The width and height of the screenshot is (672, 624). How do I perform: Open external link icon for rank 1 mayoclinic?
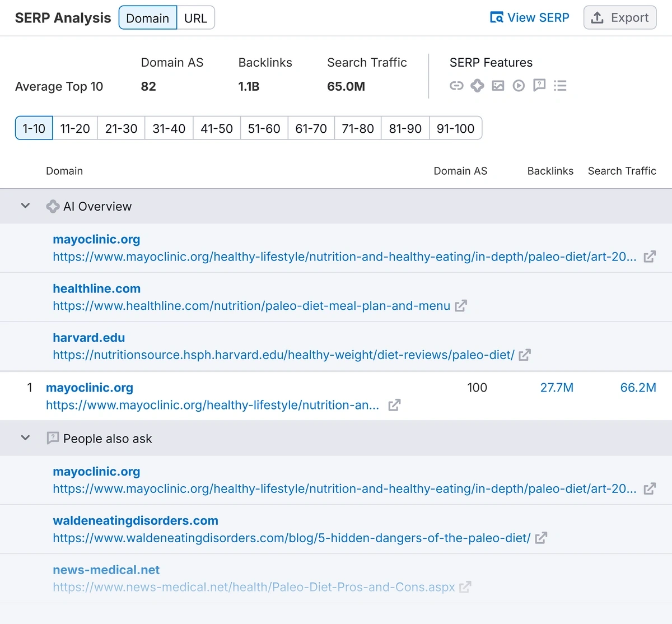(394, 405)
